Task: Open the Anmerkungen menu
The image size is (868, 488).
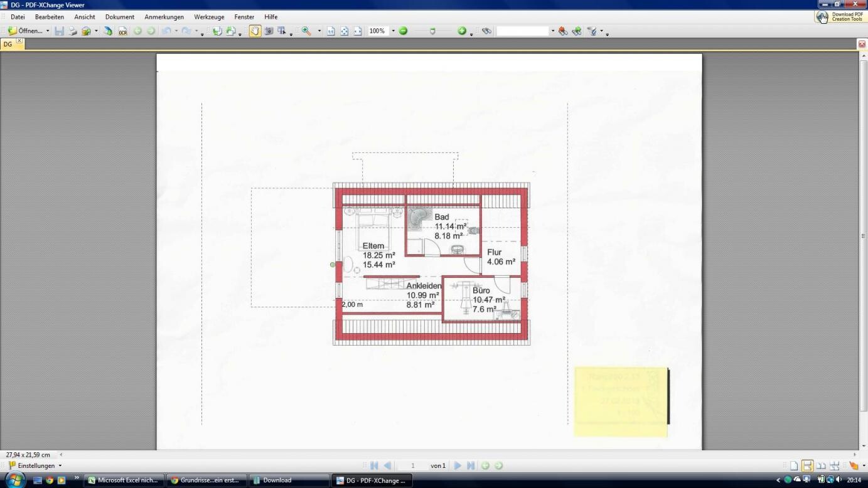Action: click(164, 17)
